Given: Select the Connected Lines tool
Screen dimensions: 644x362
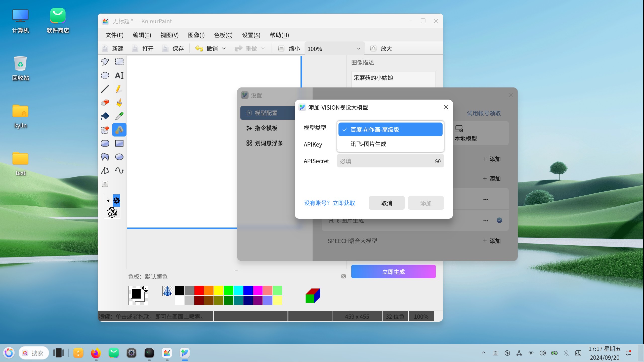Looking at the screenshot, I should (105, 170).
